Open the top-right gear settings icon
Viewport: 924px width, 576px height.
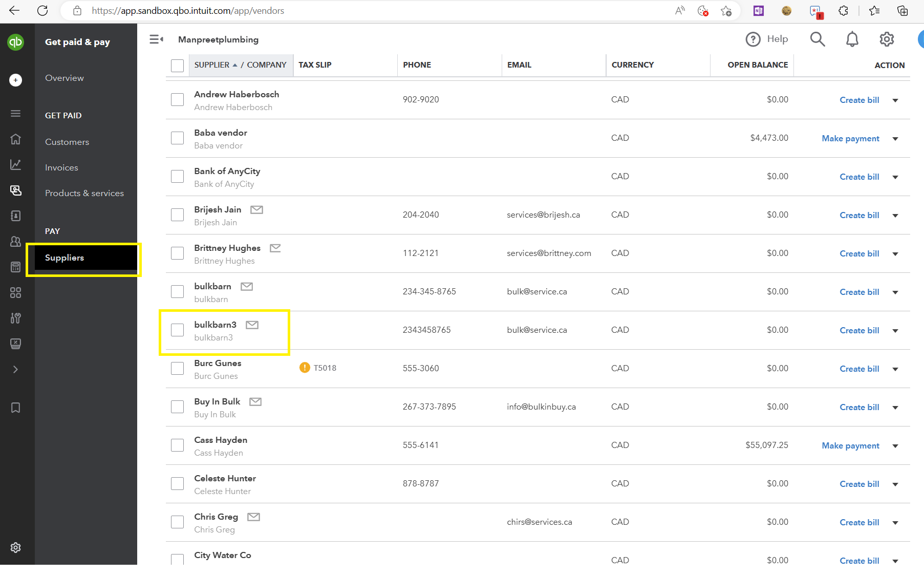[887, 39]
